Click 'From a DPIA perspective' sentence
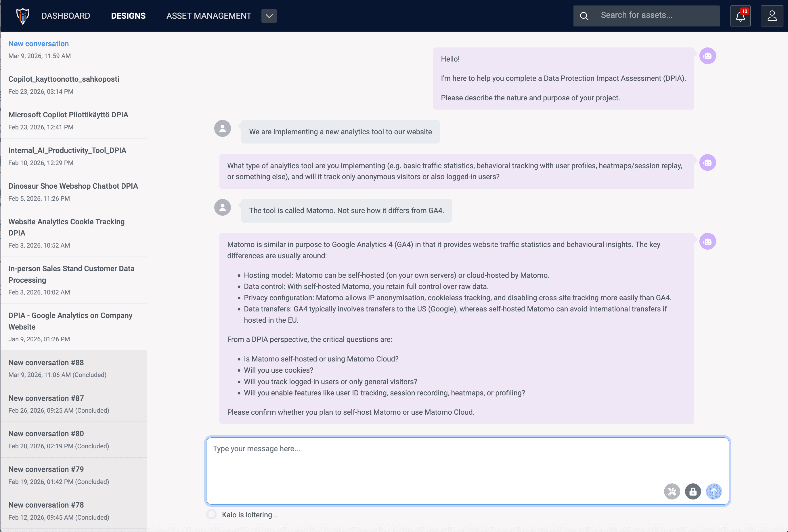Viewport: 788px width, 532px height. (309, 339)
